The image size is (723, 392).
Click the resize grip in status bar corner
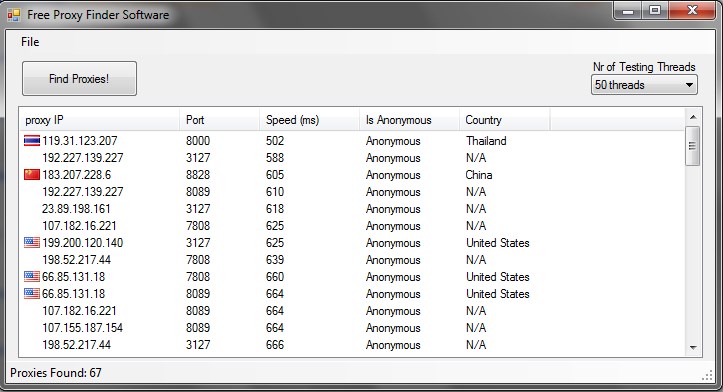click(x=707, y=375)
